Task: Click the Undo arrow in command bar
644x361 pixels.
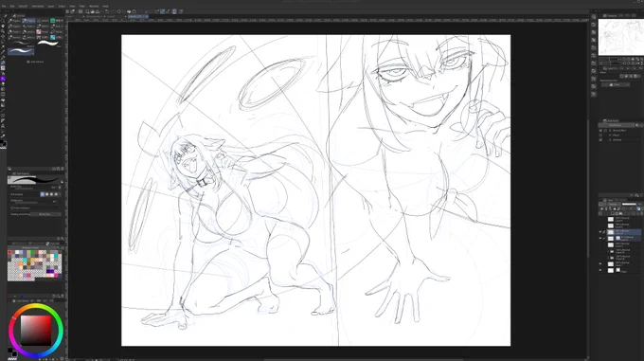Action: point(106,11)
